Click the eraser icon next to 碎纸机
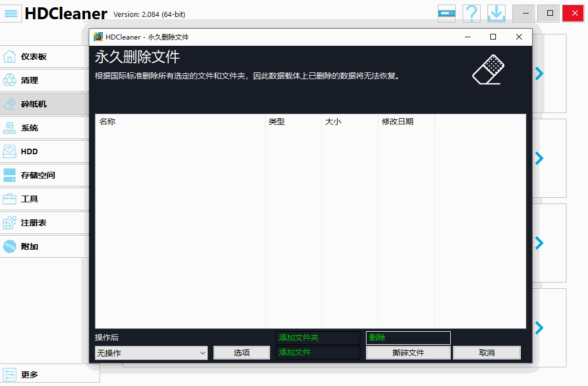Screen dimensions: 588x386 10,104
